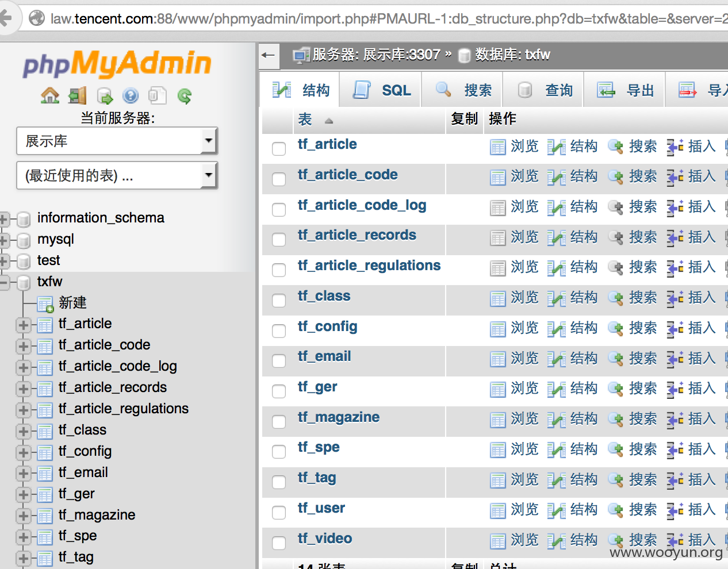The height and width of the screenshot is (569, 728).
Task: Click insert icon for tf_ger row
Action: [x=675, y=389]
